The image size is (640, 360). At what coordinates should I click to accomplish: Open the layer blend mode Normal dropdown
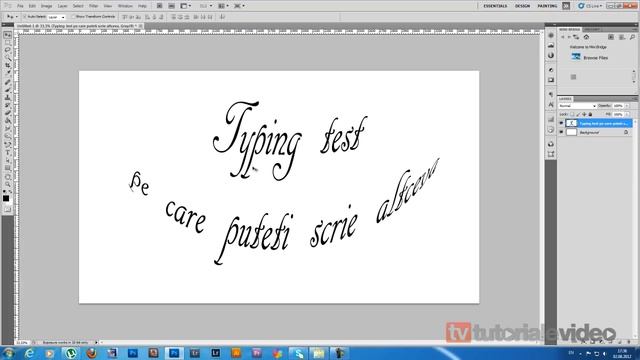578,106
